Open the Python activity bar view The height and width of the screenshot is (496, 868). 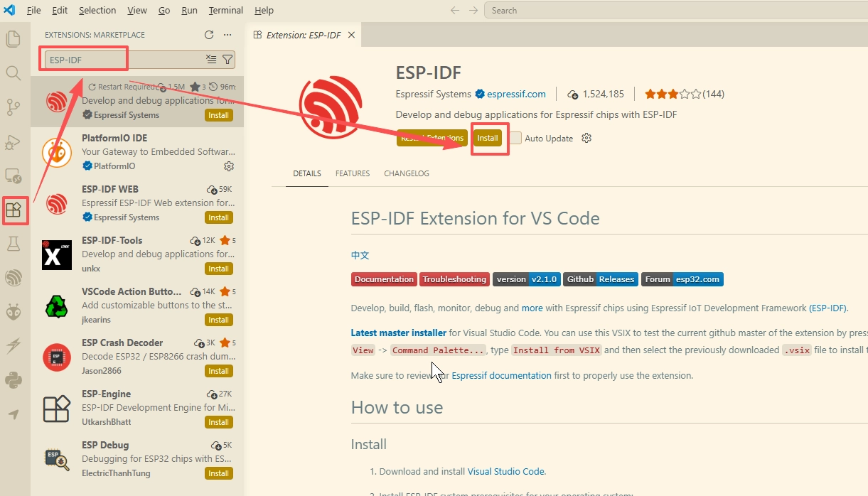[x=14, y=380]
